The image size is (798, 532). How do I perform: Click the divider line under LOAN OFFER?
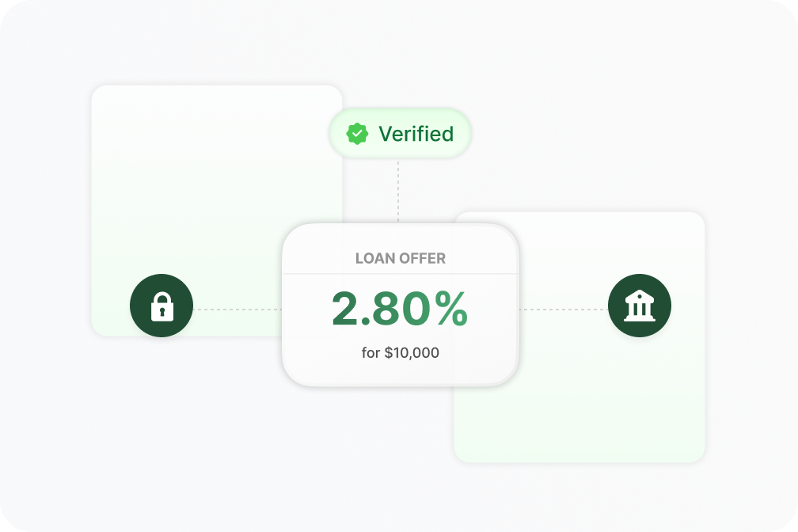tap(400, 274)
